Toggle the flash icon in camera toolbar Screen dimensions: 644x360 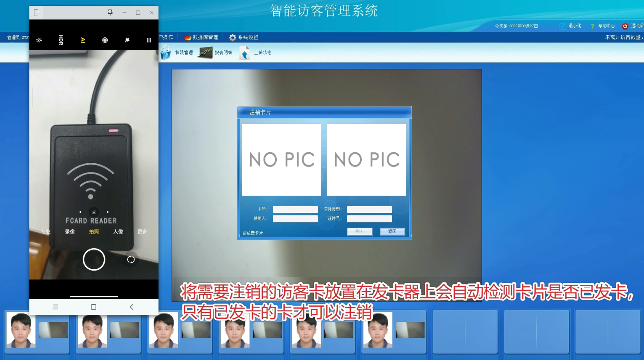tap(39, 40)
